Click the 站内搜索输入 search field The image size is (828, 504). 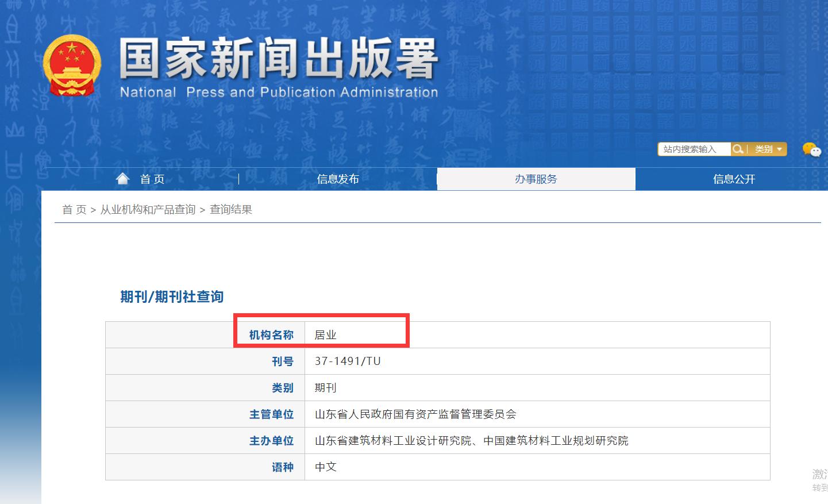692,149
